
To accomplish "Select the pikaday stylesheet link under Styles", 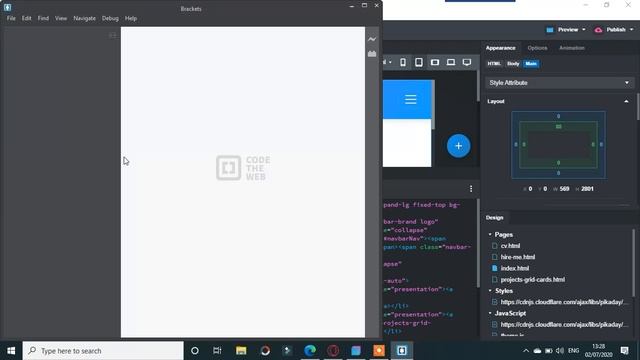I will pos(563,302).
